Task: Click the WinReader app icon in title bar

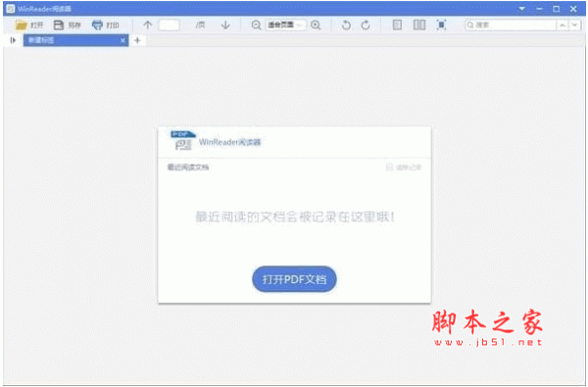Action: [x=11, y=9]
